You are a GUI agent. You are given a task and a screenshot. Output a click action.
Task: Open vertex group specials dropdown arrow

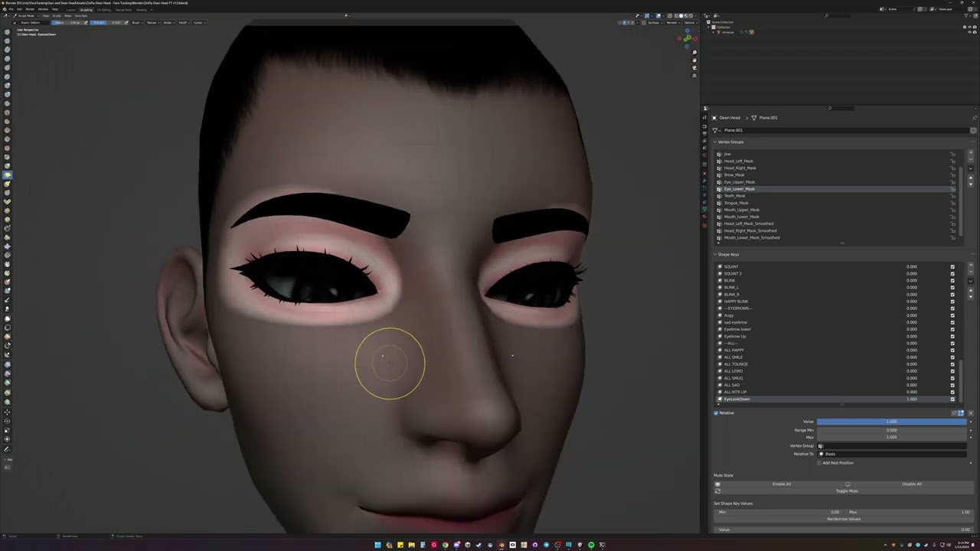pos(971,168)
